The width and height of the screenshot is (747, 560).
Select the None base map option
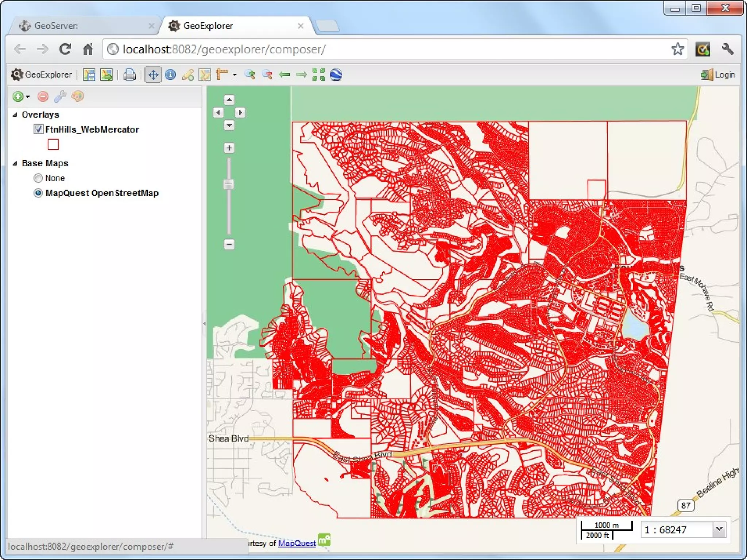(x=38, y=178)
